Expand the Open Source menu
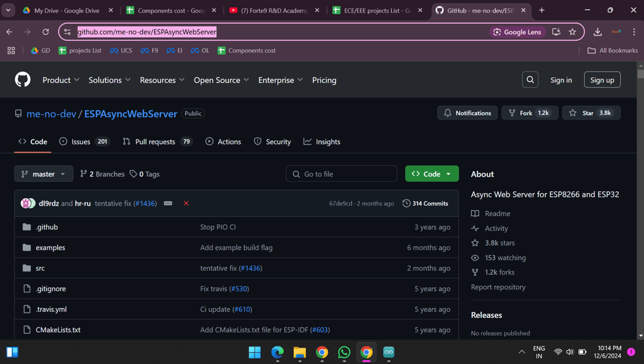Screen dimensions: 644x364 (221, 80)
